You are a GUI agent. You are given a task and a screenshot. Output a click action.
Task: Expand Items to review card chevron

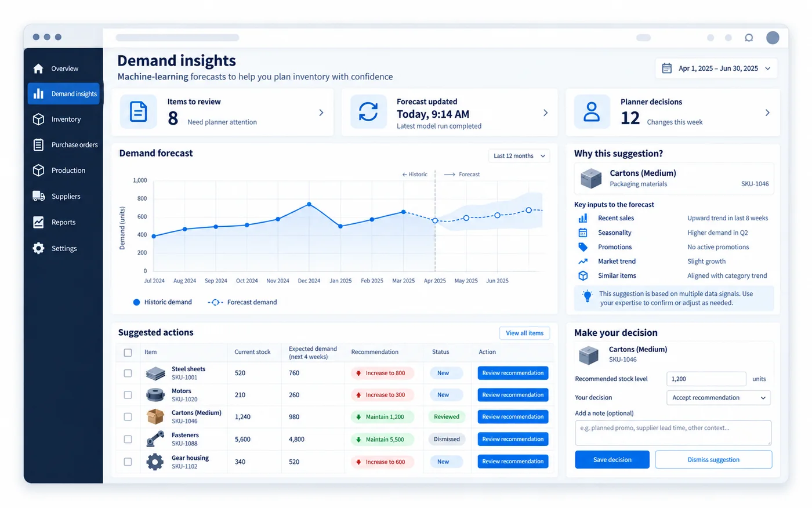click(x=321, y=113)
